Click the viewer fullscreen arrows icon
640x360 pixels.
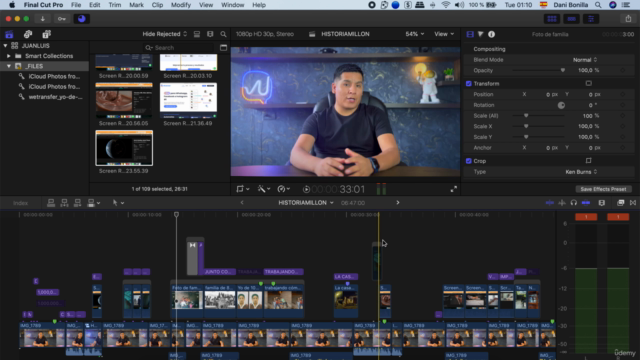tap(453, 189)
